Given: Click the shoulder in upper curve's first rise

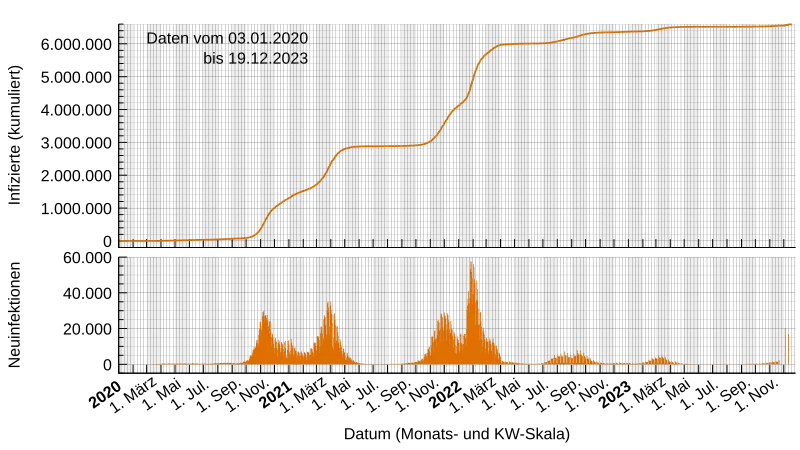Looking at the screenshot, I should click(x=300, y=192).
